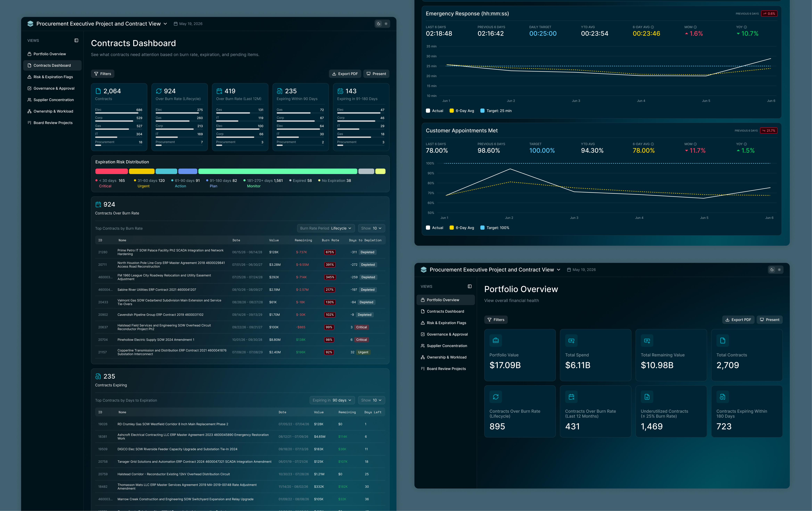Click the calendar icon on the 431 Last 12 Months card
812x511 pixels.
(571, 397)
